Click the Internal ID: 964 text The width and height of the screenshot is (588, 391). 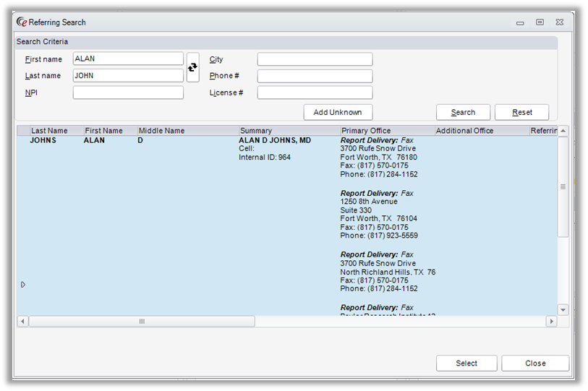pos(265,157)
